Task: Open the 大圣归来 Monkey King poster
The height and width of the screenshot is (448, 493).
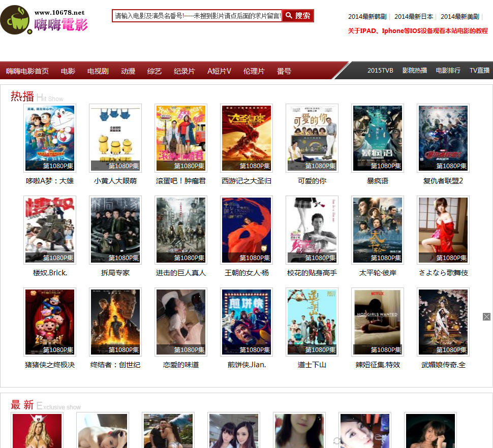Action: pyautogui.click(x=246, y=138)
